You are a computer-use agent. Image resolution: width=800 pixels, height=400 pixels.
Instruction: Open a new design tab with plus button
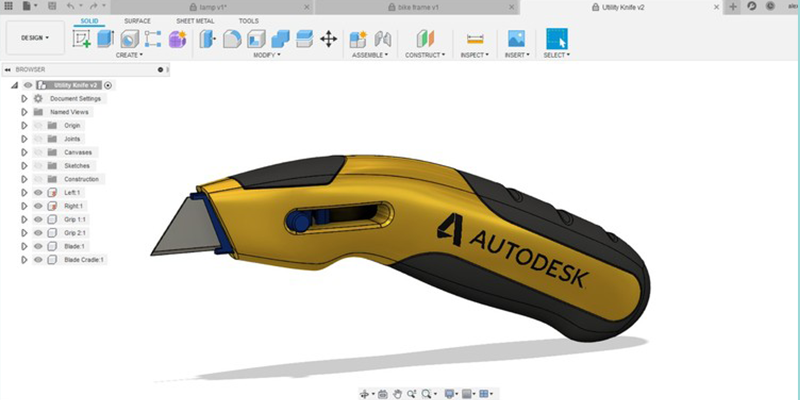point(733,7)
